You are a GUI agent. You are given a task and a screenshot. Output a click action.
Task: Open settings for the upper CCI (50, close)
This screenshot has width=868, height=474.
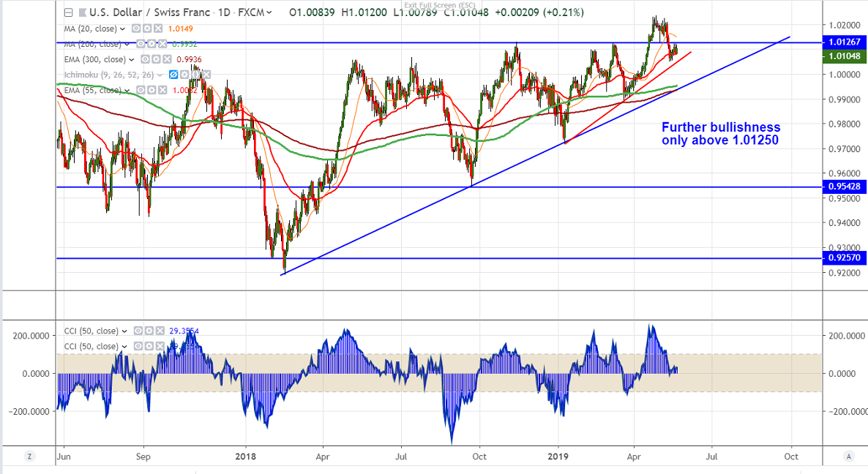(149, 331)
